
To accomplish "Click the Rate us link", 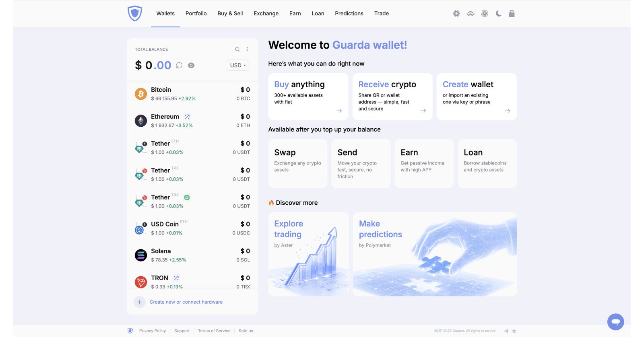I will pos(246,331).
